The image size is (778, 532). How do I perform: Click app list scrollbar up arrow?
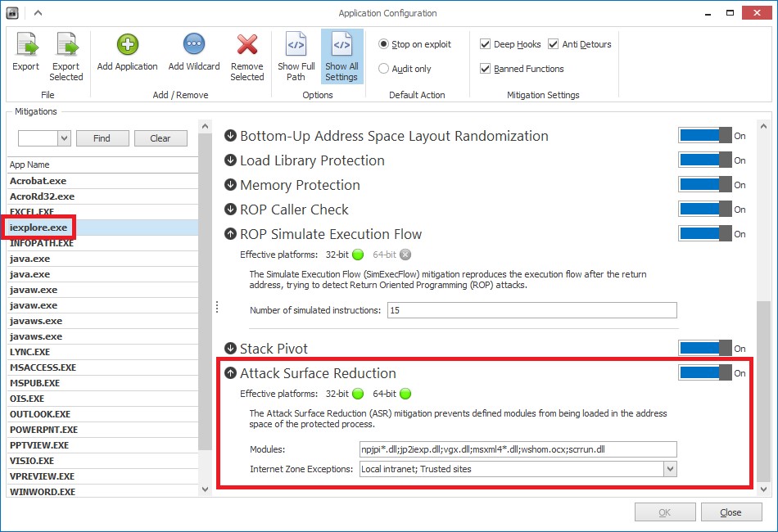[x=205, y=127]
